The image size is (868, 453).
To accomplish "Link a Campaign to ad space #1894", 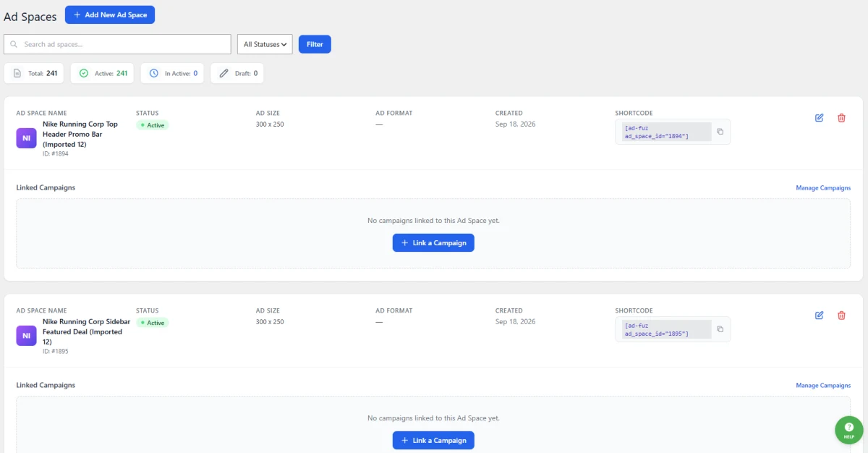I will point(433,242).
